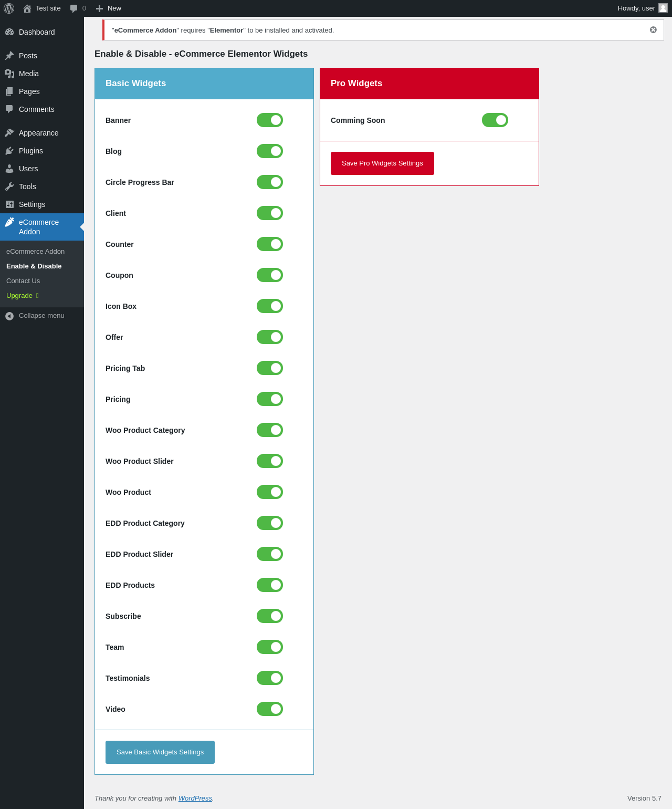Screen dimensions: 672x809
Task: Toggle the Video widget switch
Action: point(270,709)
